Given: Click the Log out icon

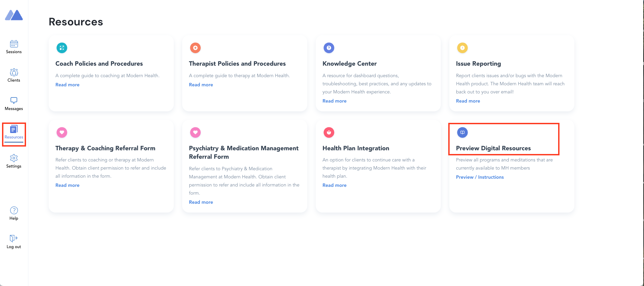Looking at the screenshot, I should pos(14,239).
